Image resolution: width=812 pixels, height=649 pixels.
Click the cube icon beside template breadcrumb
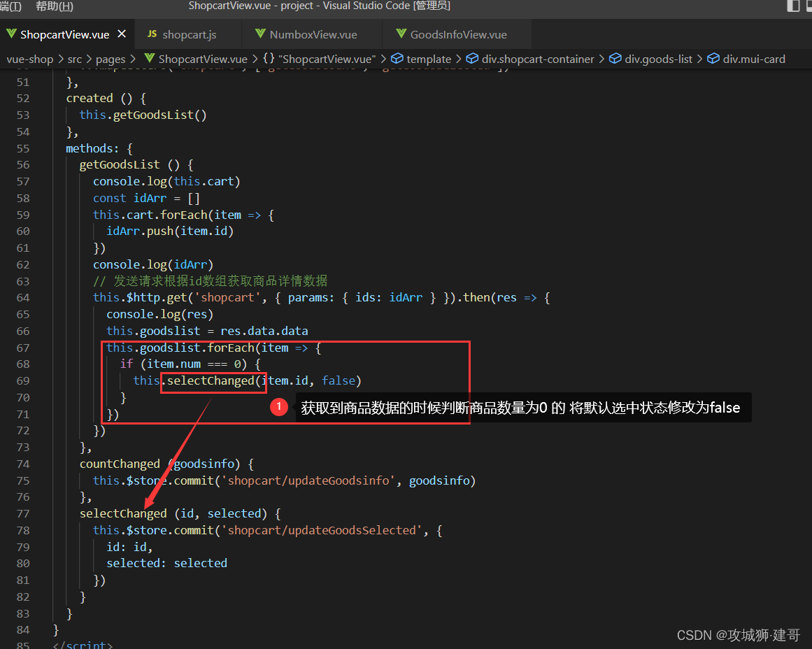pos(397,59)
